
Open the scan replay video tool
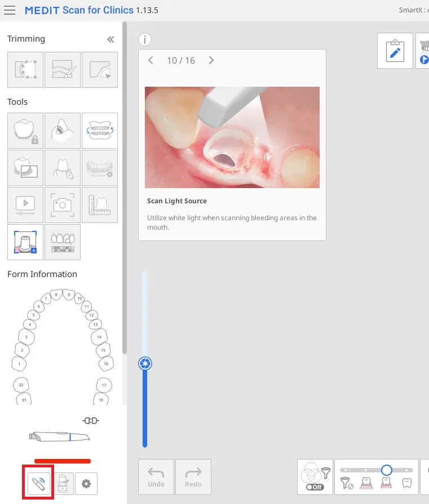point(25,204)
